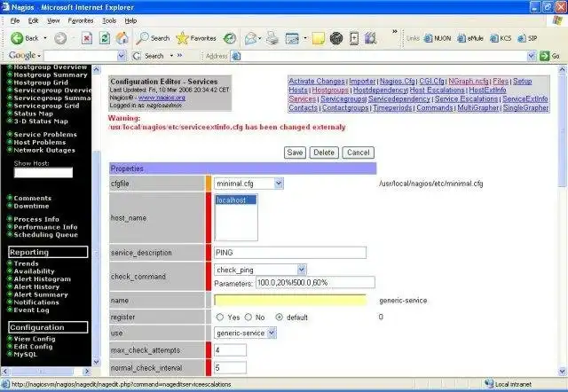Open the Edit menu

34,20
